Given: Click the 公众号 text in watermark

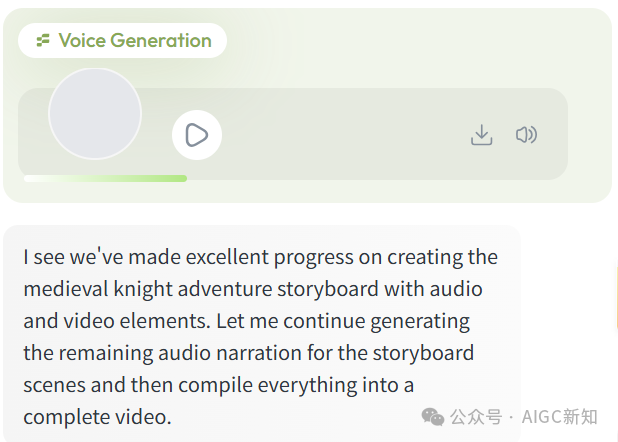Looking at the screenshot, I should point(476,417).
